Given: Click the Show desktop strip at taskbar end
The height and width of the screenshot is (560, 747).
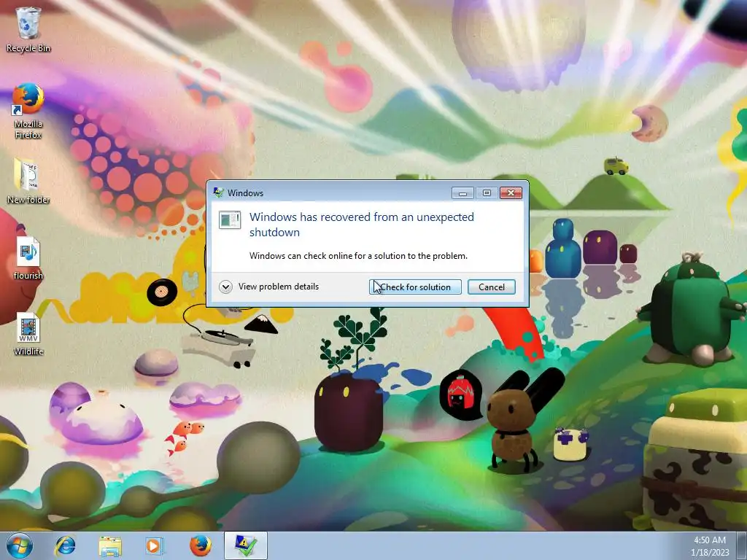Looking at the screenshot, I should [x=742, y=545].
